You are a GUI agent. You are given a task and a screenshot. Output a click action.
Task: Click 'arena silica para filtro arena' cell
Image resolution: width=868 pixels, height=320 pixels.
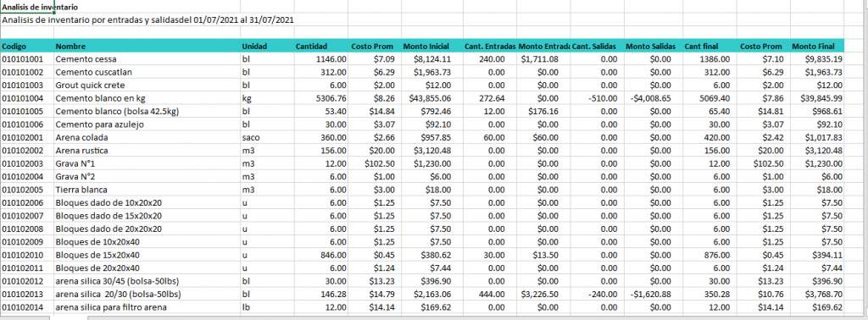click(147, 307)
